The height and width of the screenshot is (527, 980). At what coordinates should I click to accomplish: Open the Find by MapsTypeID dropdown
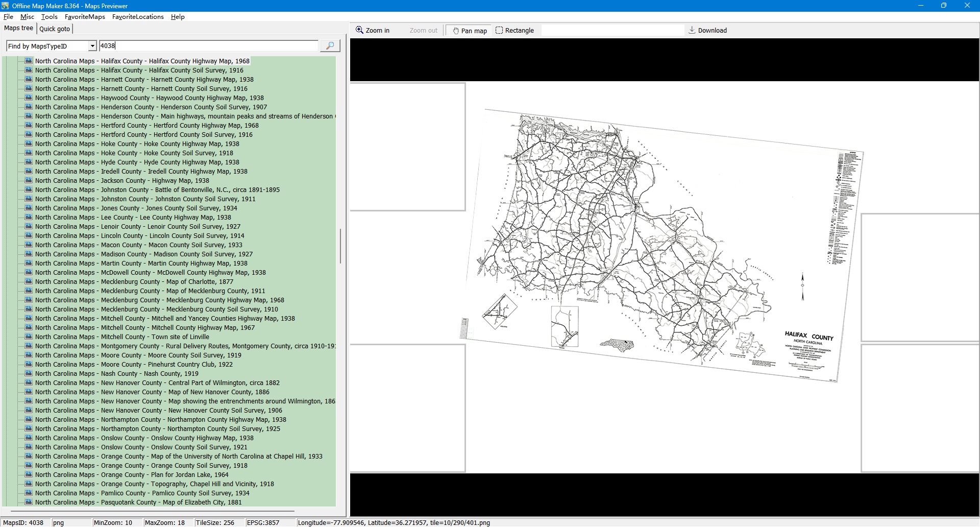click(x=92, y=46)
